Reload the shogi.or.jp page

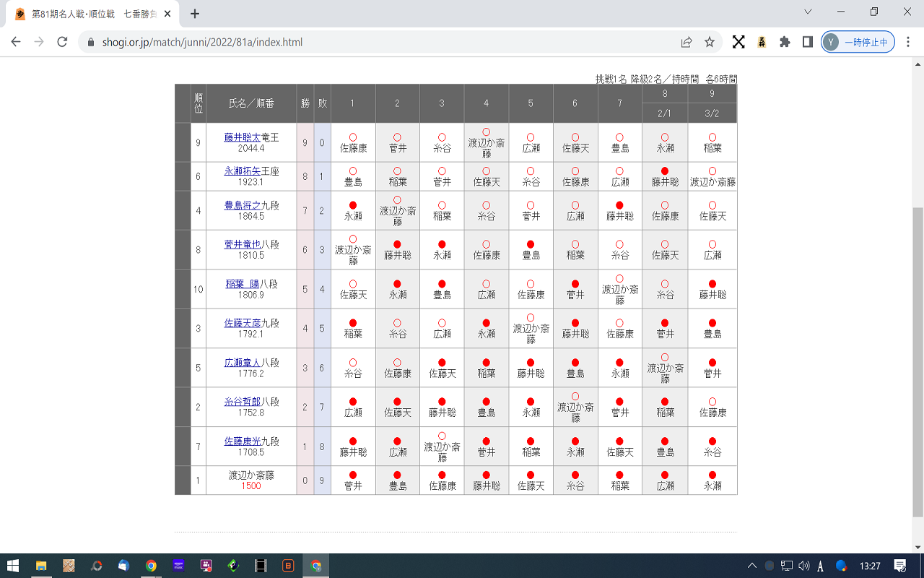[62, 42]
